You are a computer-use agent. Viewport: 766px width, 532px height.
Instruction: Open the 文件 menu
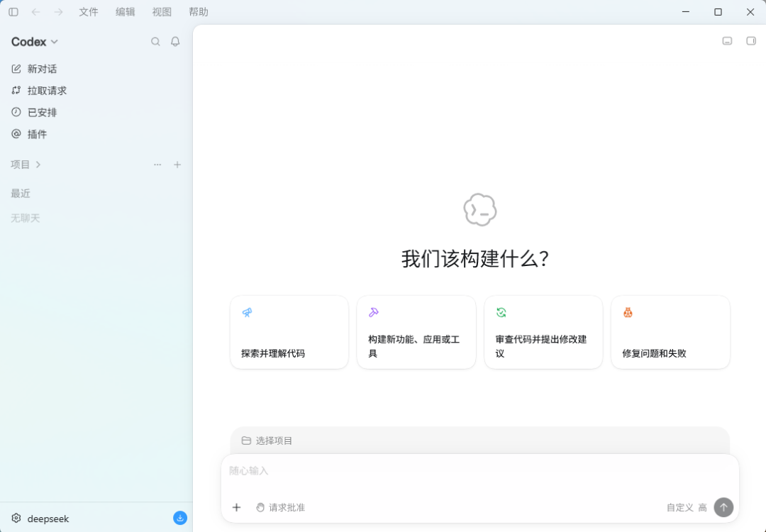tap(89, 12)
